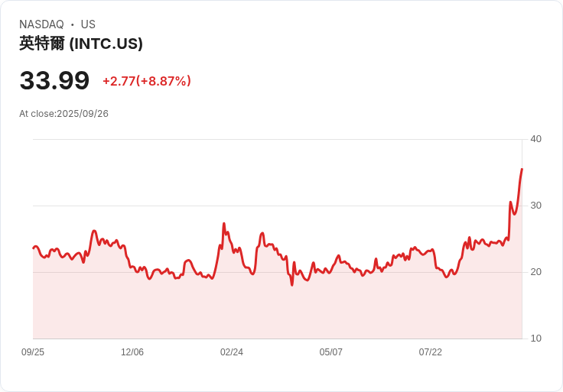The image size is (563, 392).
Task: Click the highest peak at chart's right end
Action: point(522,169)
